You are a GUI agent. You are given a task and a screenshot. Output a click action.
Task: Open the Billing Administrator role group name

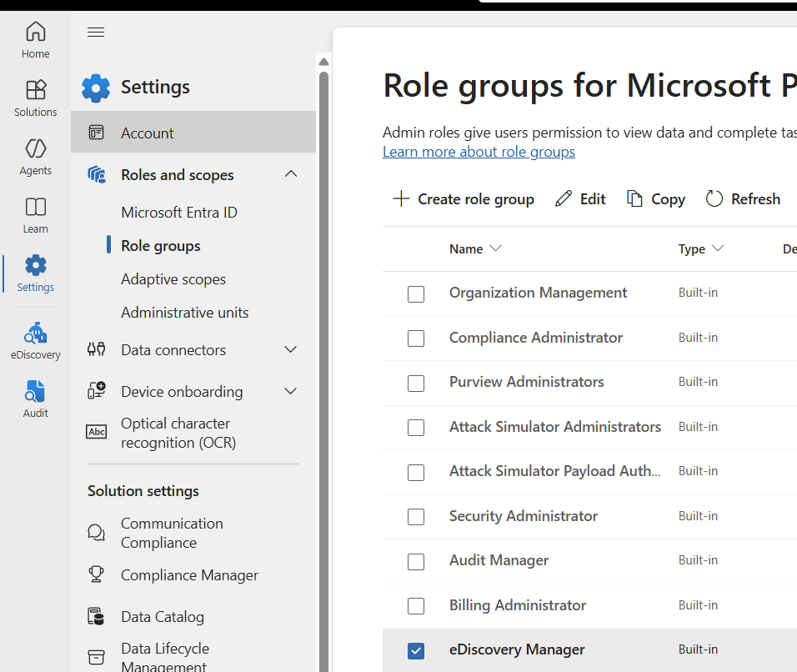pyautogui.click(x=518, y=605)
